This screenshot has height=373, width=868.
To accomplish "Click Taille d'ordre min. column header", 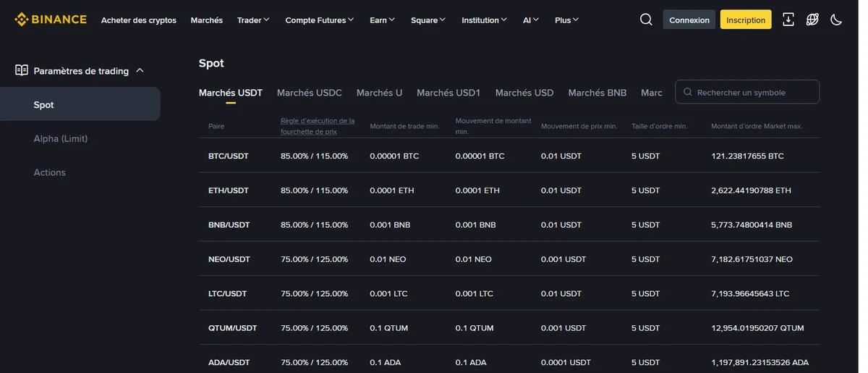I will [659, 126].
